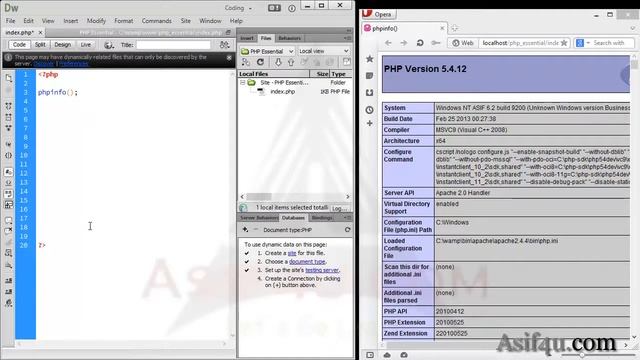640x360 pixels.
Task: Click the Reload button in Opera
Action: click(x=420, y=43)
